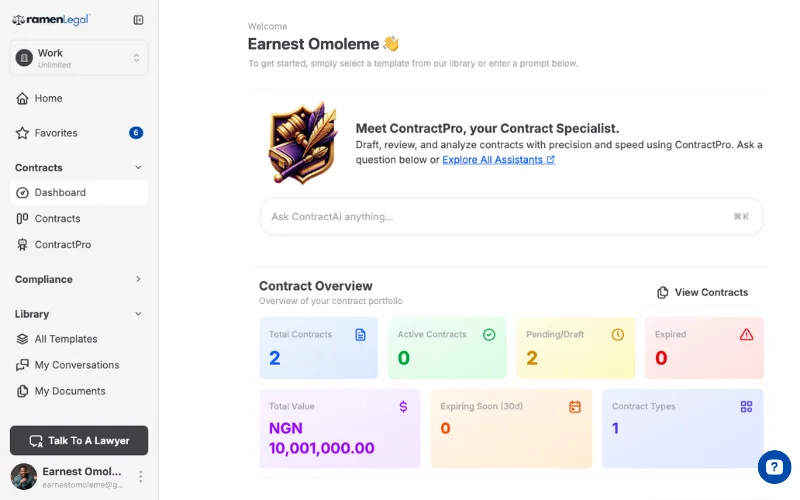The height and width of the screenshot is (500, 800).
Task: Collapse the Contracts section in sidebar
Action: coord(138,168)
